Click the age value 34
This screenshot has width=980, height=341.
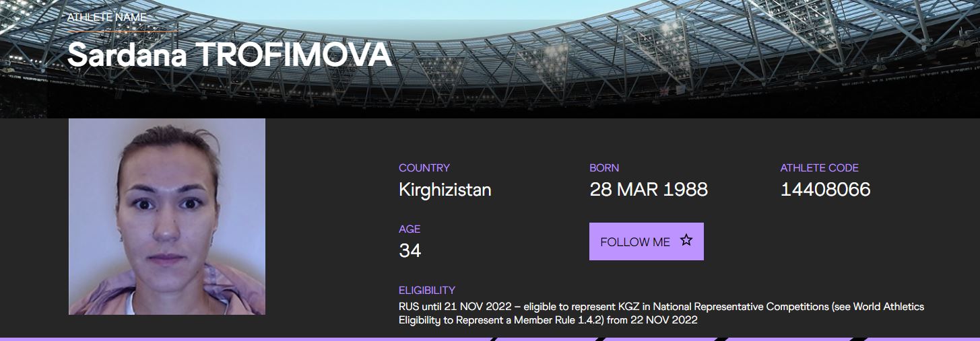pyautogui.click(x=410, y=251)
